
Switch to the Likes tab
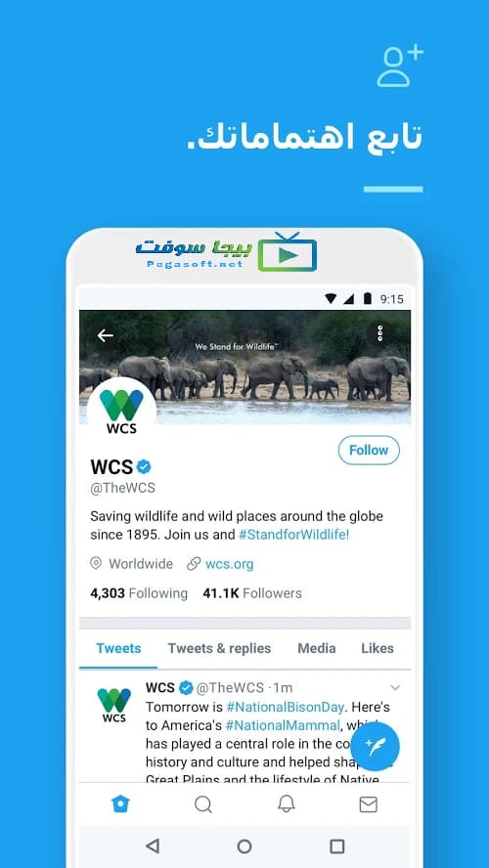point(378,648)
